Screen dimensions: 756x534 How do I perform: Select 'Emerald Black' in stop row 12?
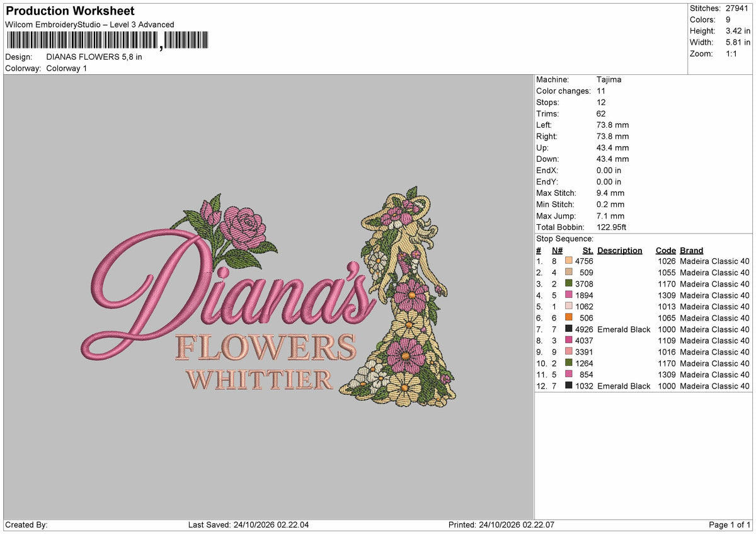point(624,386)
